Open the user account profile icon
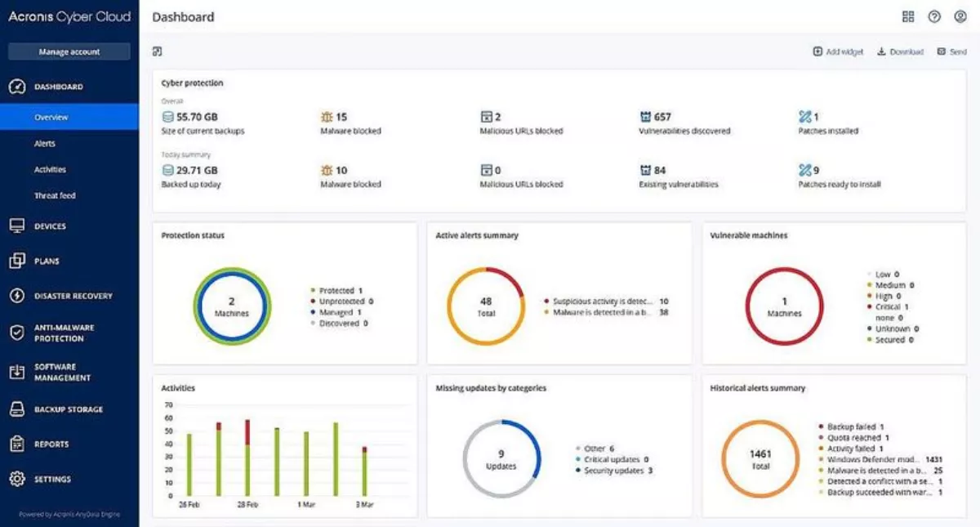This screenshot has width=980, height=527. pos(960,16)
